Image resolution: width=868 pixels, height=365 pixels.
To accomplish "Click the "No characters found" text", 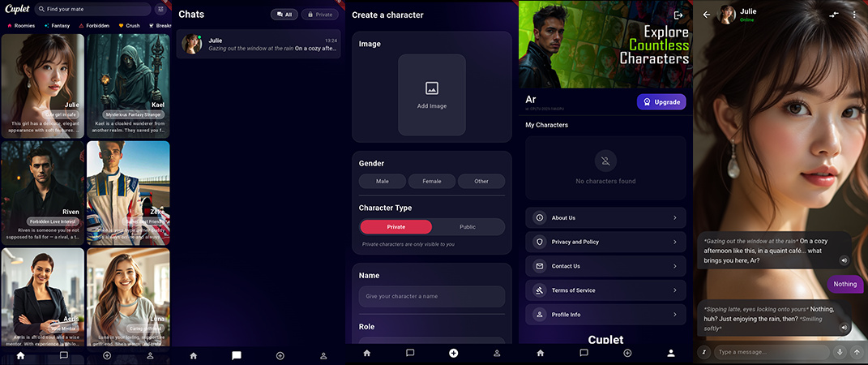I will (x=605, y=181).
